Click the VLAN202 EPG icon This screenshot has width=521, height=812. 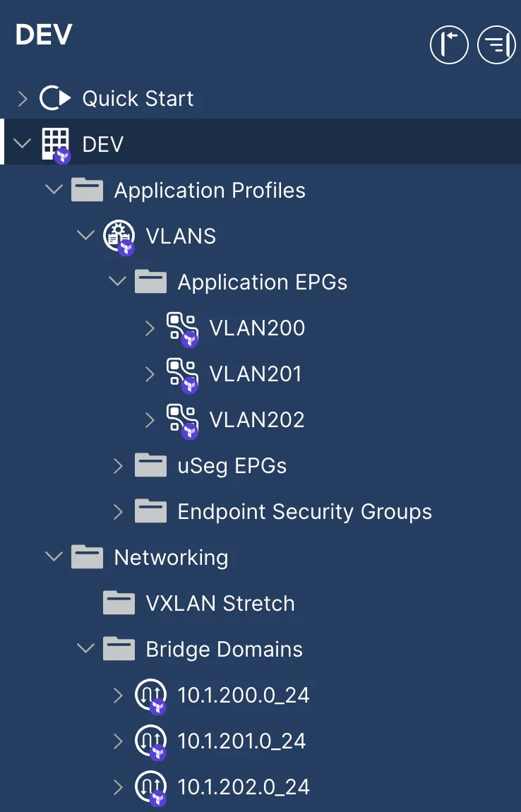point(181,419)
